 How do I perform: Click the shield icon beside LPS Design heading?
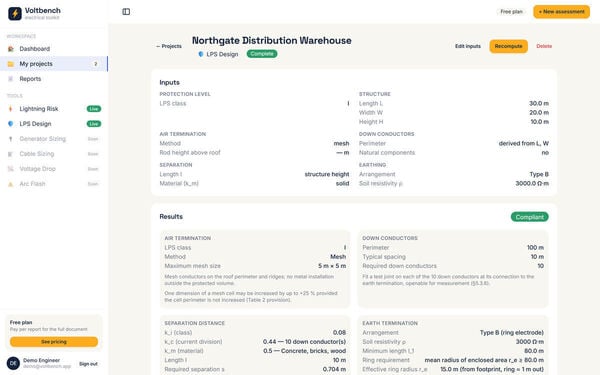[201, 54]
